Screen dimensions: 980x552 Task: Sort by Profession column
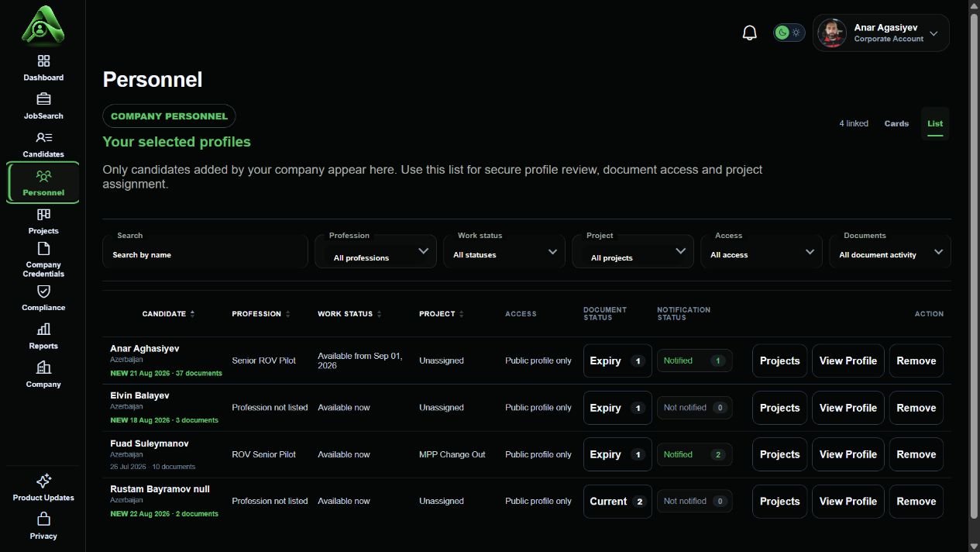tap(261, 314)
